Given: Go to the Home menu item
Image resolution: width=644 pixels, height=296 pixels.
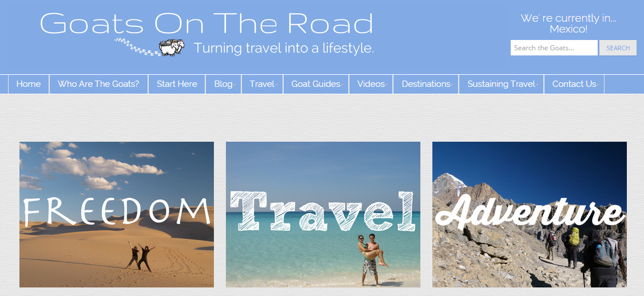Looking at the screenshot, I should 29,84.
